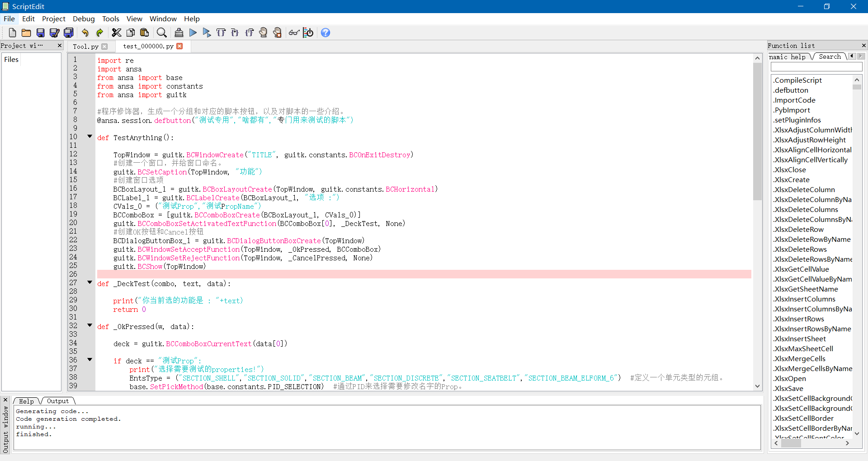This screenshot has width=868, height=461.
Task: Close the Tool.py tab
Action: pos(105,47)
